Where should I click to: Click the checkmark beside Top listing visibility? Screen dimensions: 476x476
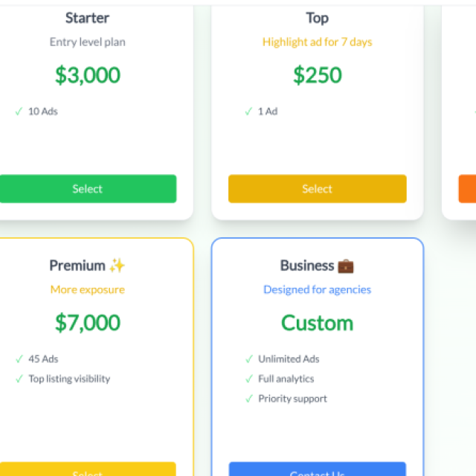(19, 379)
